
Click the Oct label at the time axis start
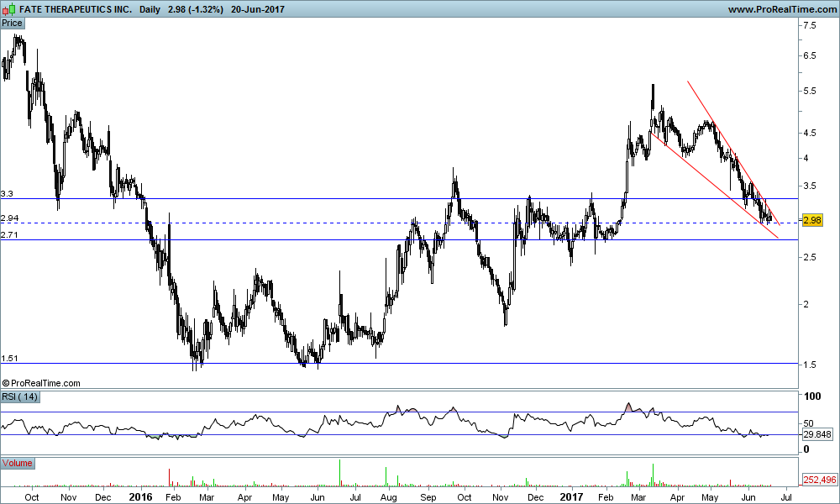(x=32, y=497)
